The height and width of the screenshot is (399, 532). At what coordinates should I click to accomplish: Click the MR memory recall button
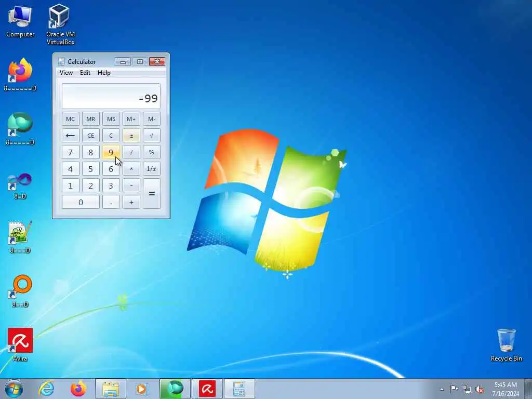point(90,119)
